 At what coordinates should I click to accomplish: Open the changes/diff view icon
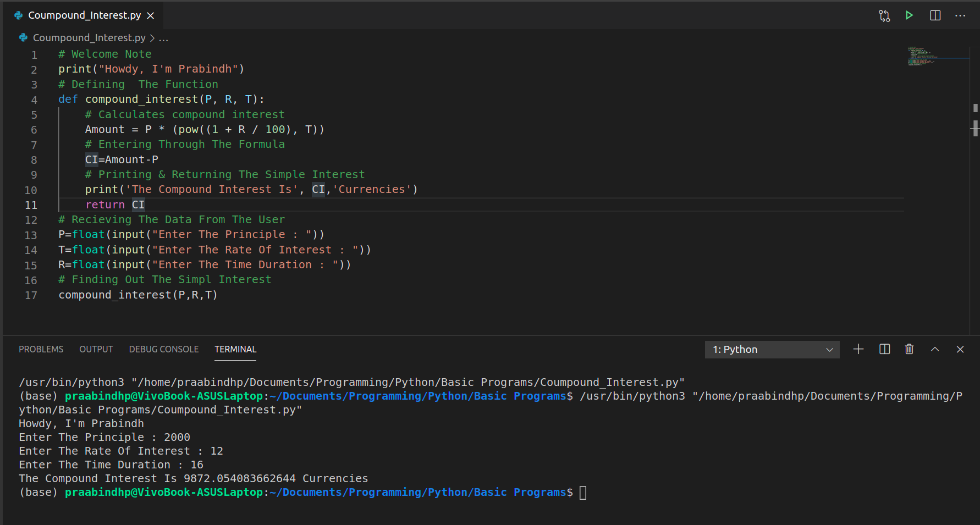(x=884, y=15)
